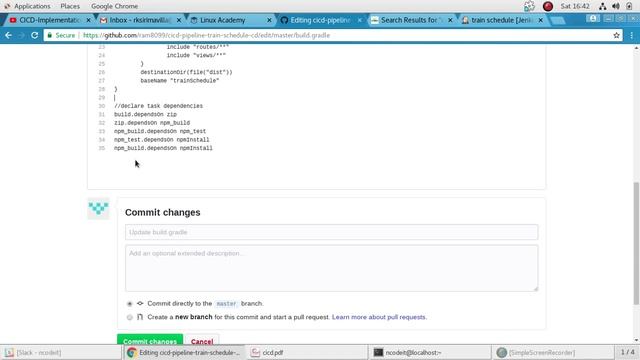The height and width of the screenshot is (360, 640).
Task: Open the network status icon
Action: pyautogui.click(x=602, y=6)
